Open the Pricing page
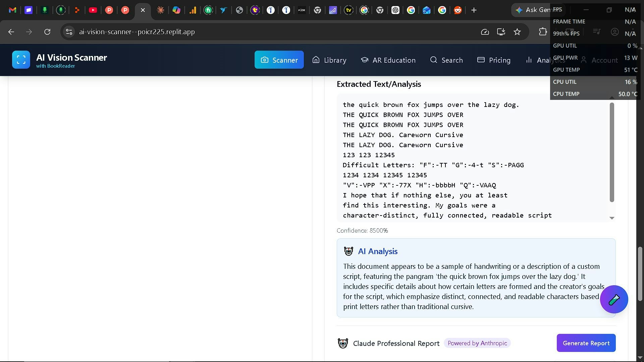Image resolution: width=644 pixels, height=362 pixels. (x=494, y=60)
